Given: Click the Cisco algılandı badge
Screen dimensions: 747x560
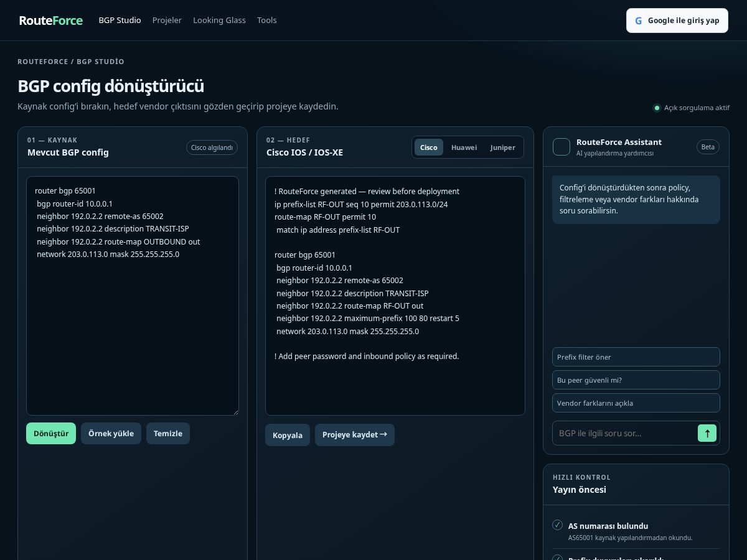Looking at the screenshot, I should (x=212, y=147).
